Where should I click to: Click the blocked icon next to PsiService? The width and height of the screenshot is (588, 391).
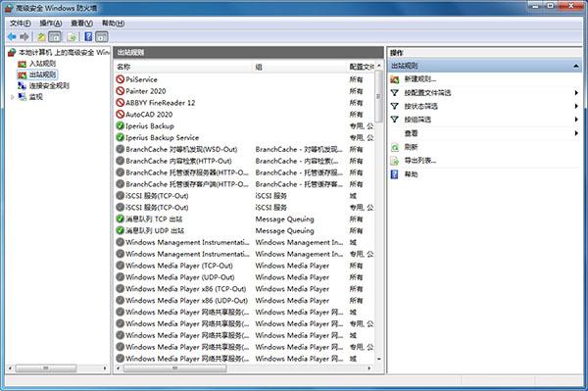pyautogui.click(x=120, y=79)
